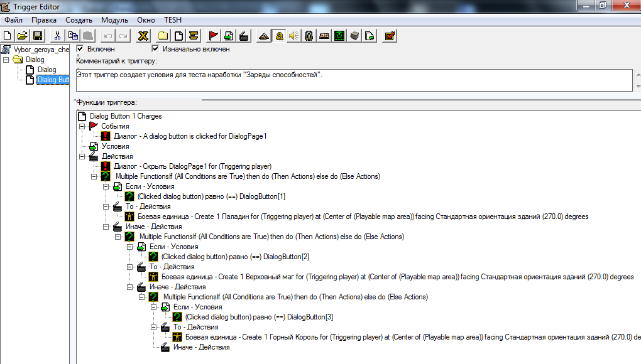Click into the trigger comment text field
The width and height of the screenshot is (641, 364).
[354, 80]
